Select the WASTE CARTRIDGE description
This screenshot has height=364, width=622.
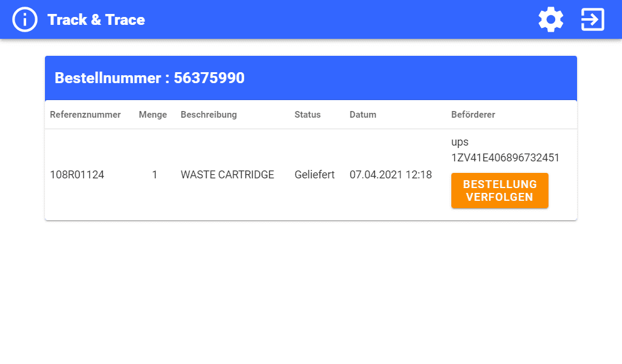point(227,175)
